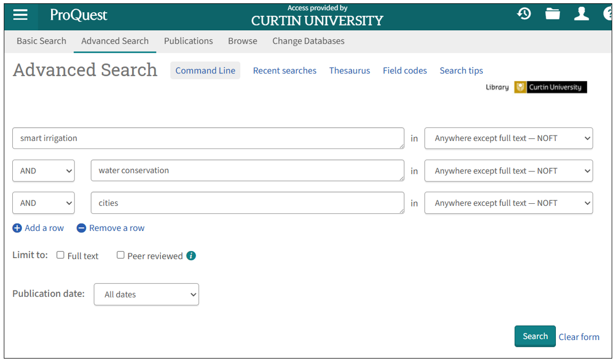
Task: Open the field dropdown for smart irrigation row
Action: pyautogui.click(x=508, y=138)
